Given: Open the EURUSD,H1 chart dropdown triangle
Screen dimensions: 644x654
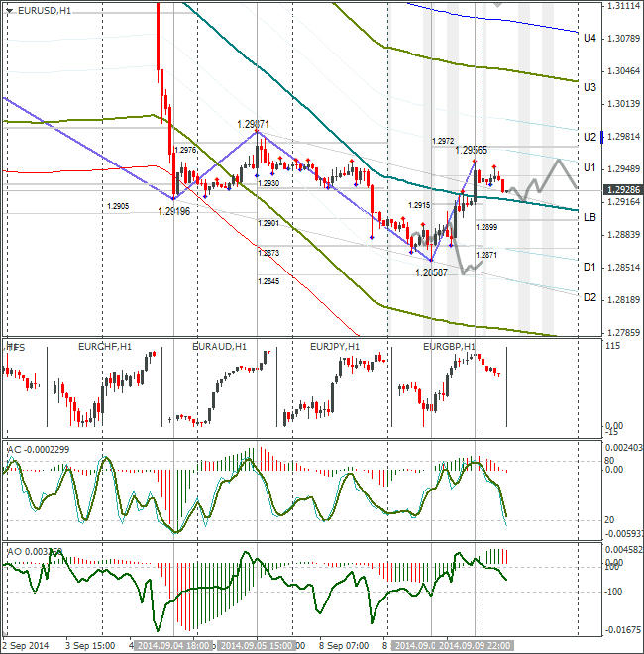Looking at the screenshot, I should [x=10, y=11].
